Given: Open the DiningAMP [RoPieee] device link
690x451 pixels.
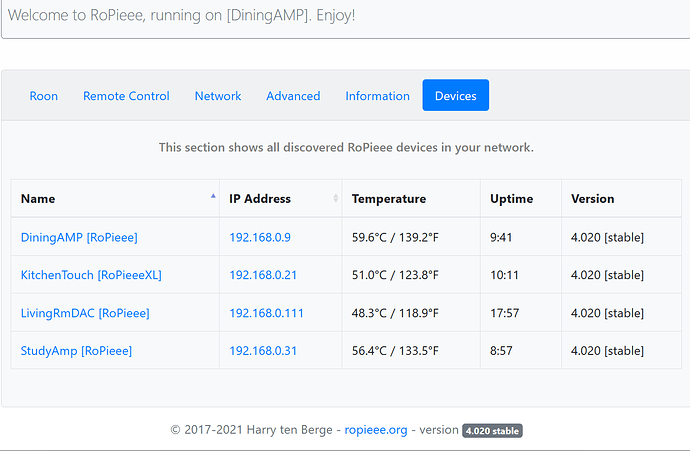Looking at the screenshot, I should (79, 237).
